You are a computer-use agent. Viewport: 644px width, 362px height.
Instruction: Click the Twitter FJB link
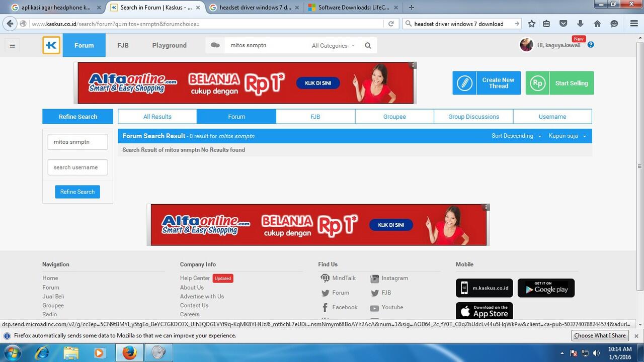(x=381, y=293)
